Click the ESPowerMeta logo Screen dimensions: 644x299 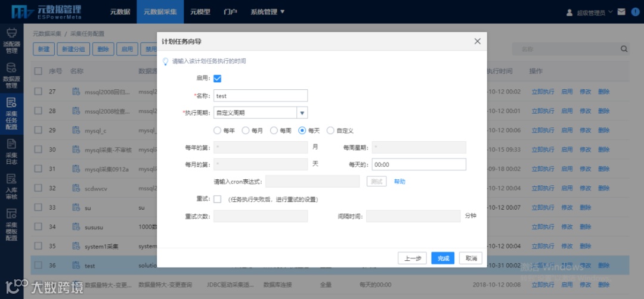(47, 12)
